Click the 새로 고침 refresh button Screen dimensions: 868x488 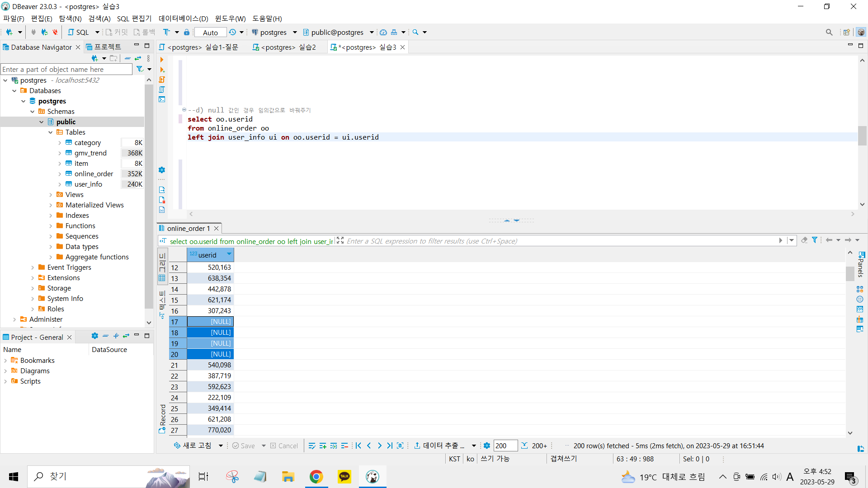coord(193,446)
